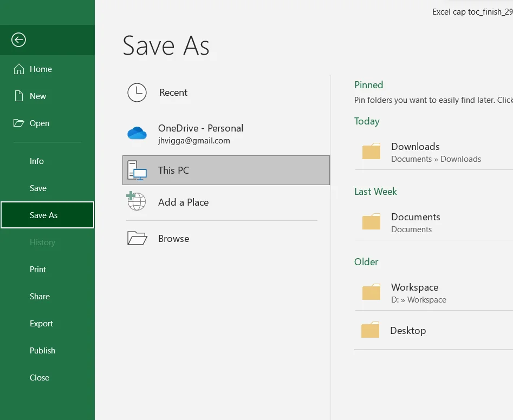The width and height of the screenshot is (513, 420).
Task: Click the Add a Place globe icon
Action: 136,201
